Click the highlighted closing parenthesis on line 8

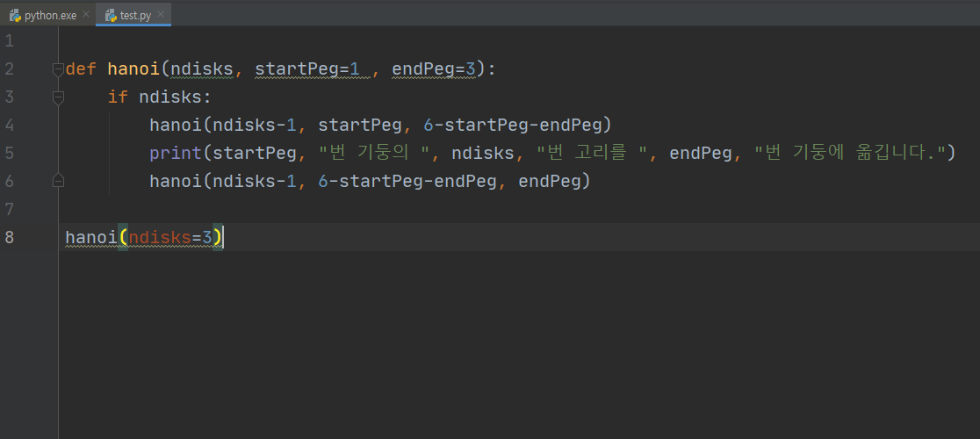pyautogui.click(x=217, y=237)
